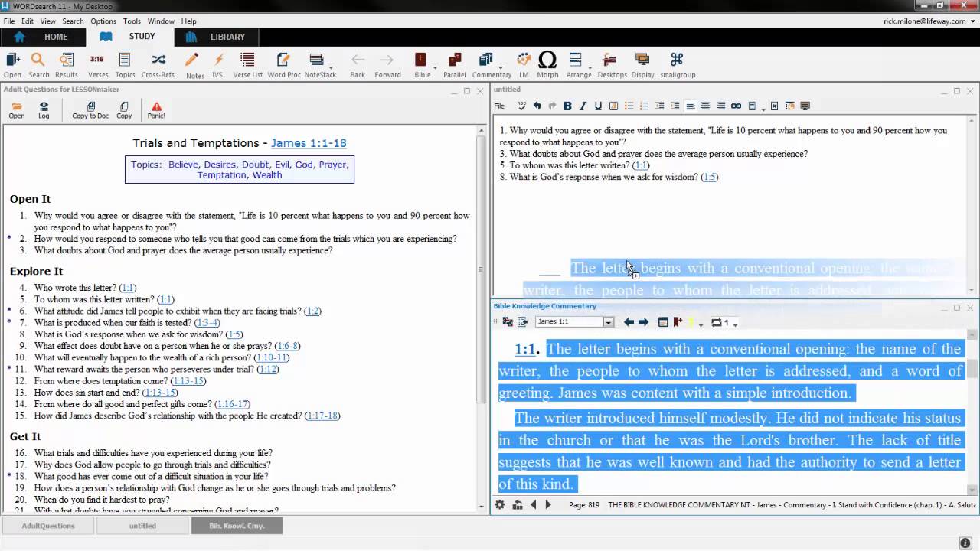Screen dimensions: 980x551
Task: Open the Parallel Bible tool
Action: click(x=454, y=65)
